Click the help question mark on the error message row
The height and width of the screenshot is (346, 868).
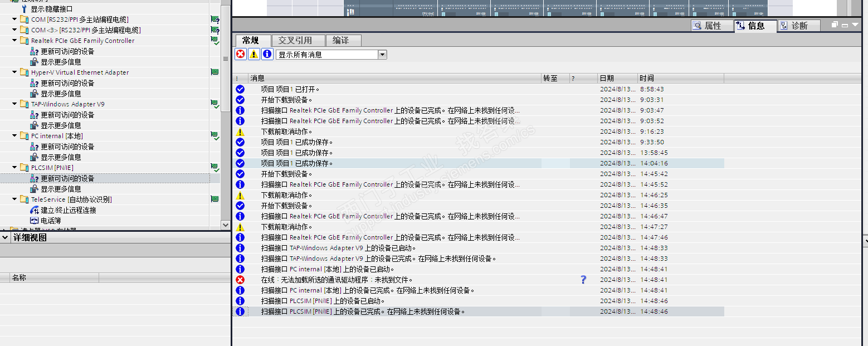(x=583, y=280)
